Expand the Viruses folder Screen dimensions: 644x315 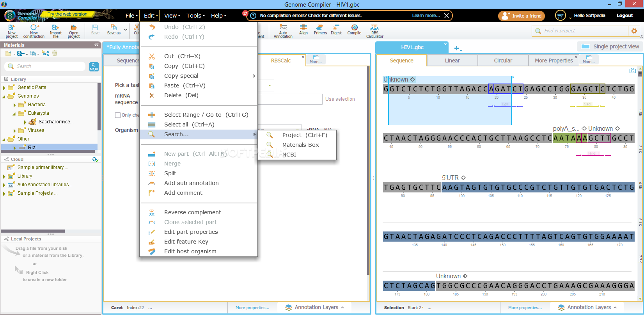click(x=15, y=131)
